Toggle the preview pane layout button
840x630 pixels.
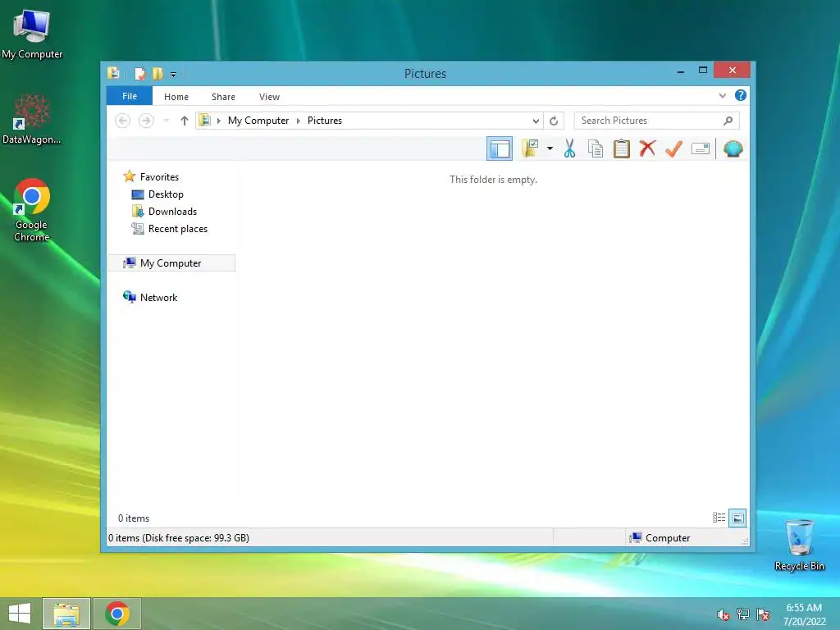(500, 148)
